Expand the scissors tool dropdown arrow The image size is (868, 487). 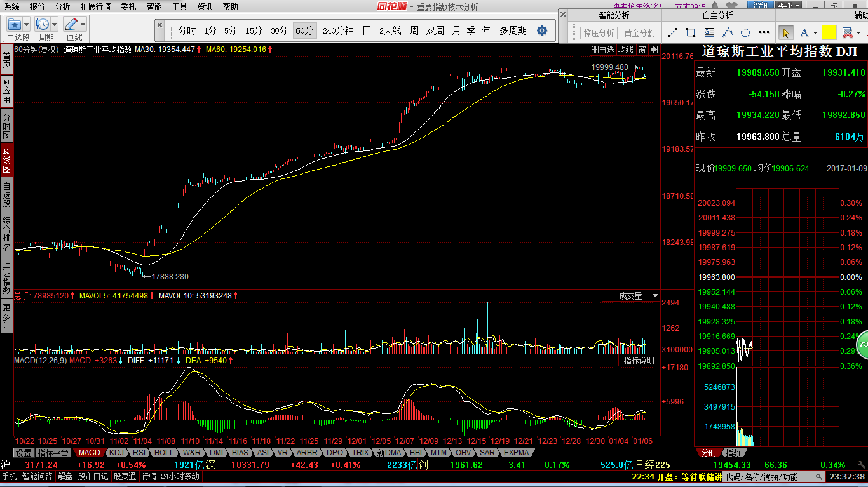pyautogui.click(x=857, y=33)
